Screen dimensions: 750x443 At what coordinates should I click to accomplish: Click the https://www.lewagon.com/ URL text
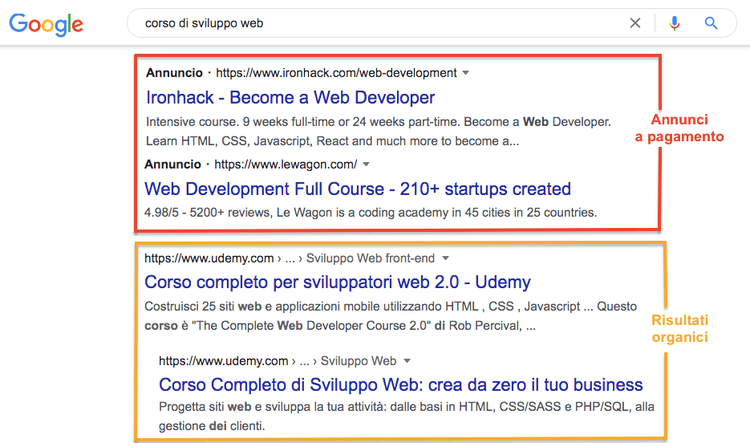(286, 164)
